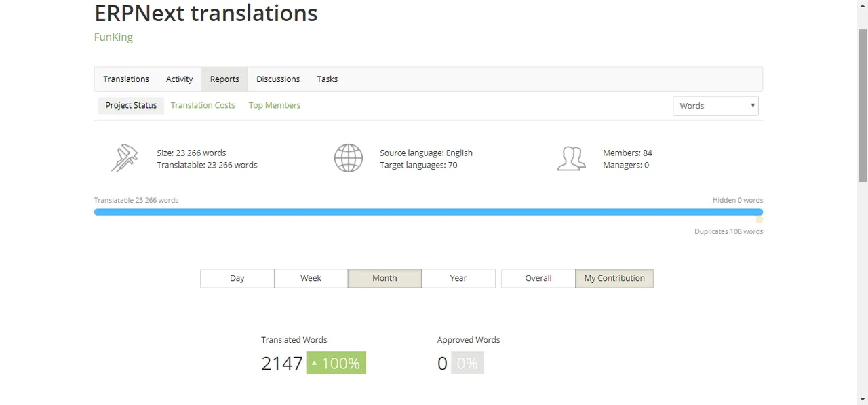Open the Tasks tab
Image resolution: width=868 pixels, height=405 pixels.
click(328, 79)
